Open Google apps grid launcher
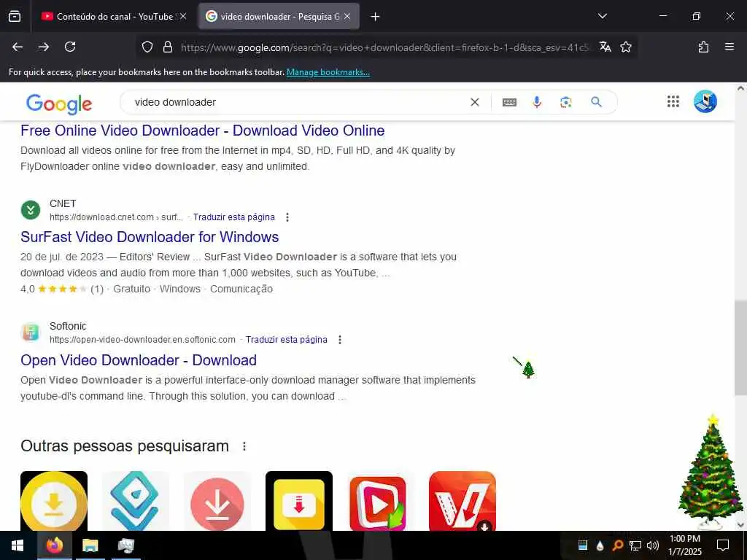 673,101
